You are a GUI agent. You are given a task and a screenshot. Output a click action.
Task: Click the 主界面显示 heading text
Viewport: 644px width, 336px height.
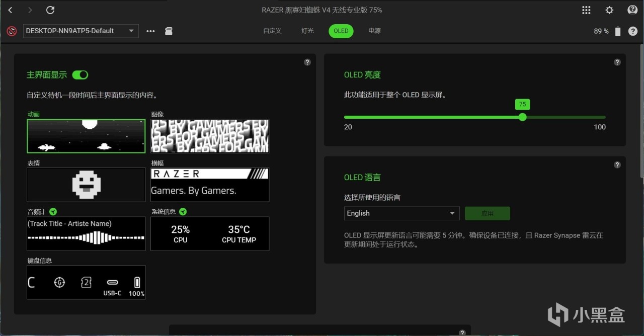(47, 75)
